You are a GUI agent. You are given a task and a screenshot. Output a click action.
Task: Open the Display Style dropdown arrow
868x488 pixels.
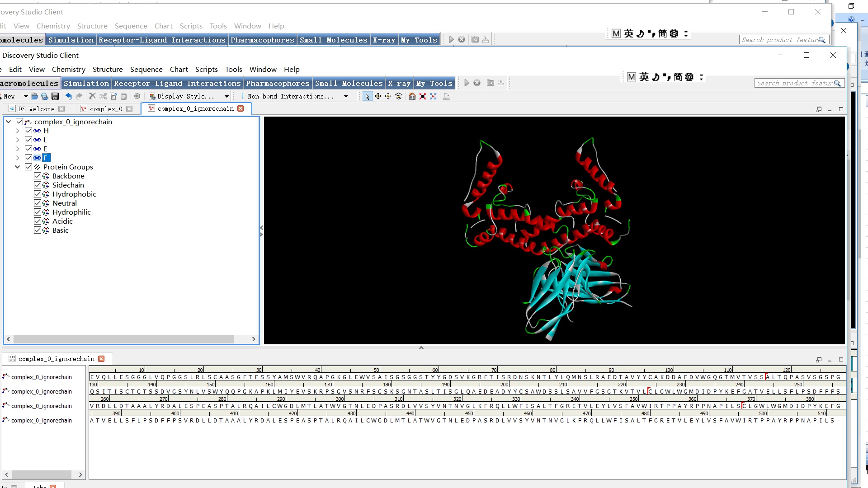226,96
